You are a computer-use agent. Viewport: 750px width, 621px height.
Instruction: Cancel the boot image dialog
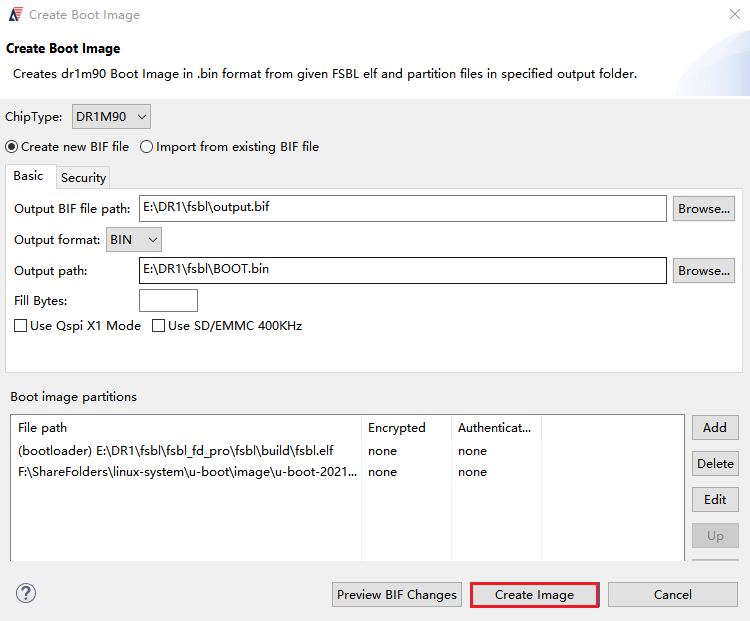[673, 595]
